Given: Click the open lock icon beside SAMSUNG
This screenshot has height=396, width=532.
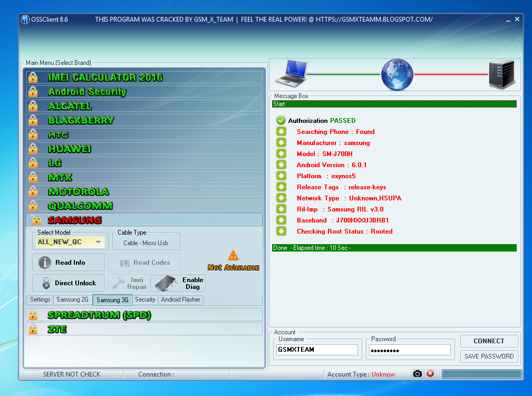Looking at the screenshot, I should pyautogui.click(x=35, y=220).
